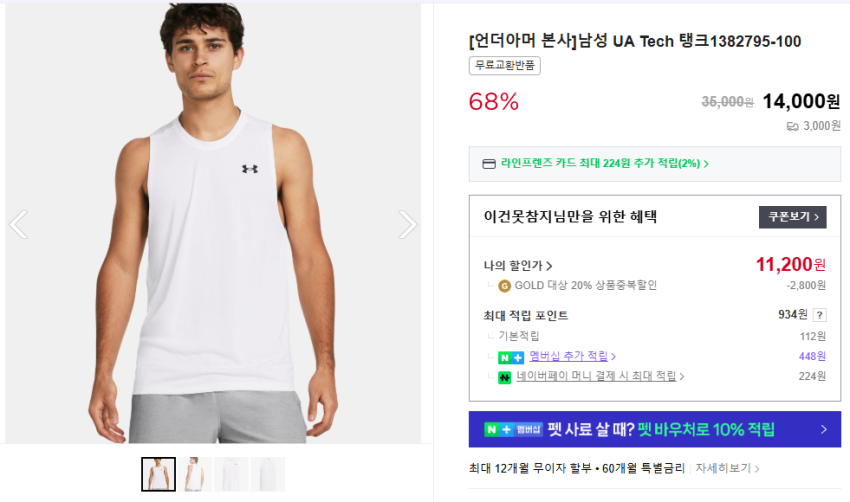850x502 pixels.
Task: Click the Naver Pay money icon
Action: [505, 377]
